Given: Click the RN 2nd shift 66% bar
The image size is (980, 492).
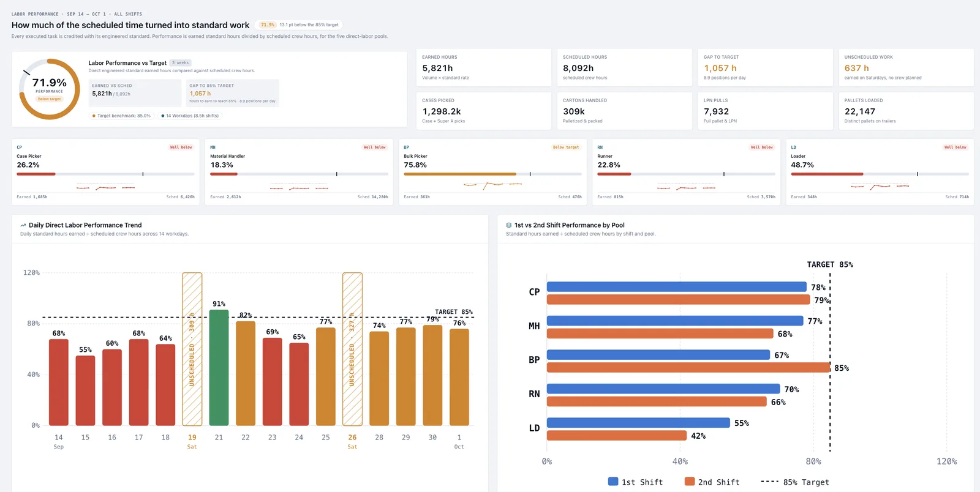Looking at the screenshot, I should [657, 402].
